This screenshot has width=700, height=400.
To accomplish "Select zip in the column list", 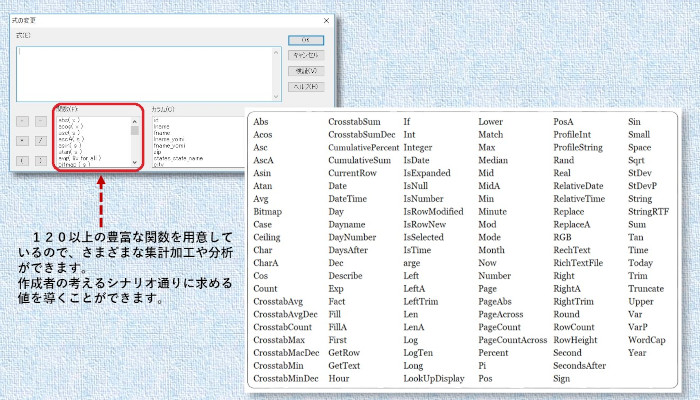I will click(x=156, y=150).
